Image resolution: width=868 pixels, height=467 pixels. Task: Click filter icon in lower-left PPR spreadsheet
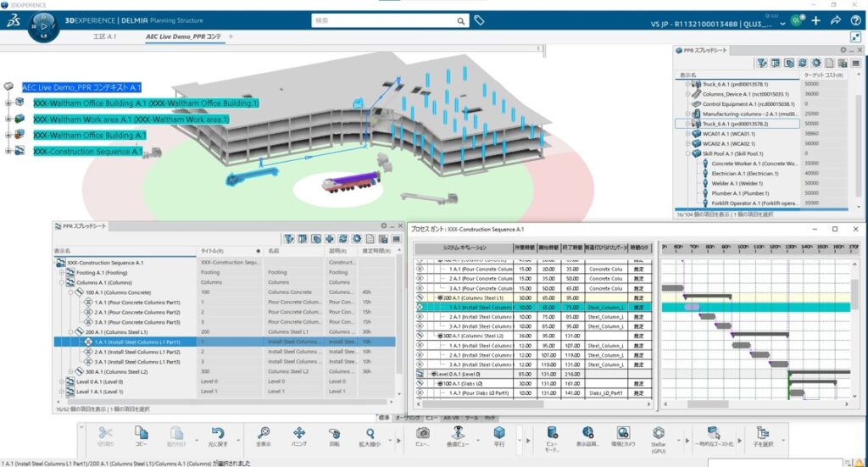click(x=288, y=239)
